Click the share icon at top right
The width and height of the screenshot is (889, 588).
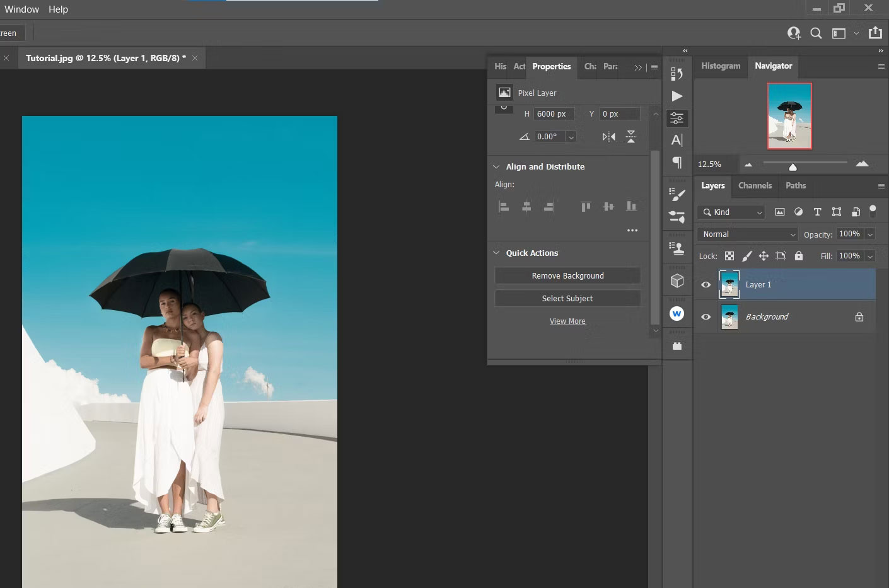pos(875,33)
